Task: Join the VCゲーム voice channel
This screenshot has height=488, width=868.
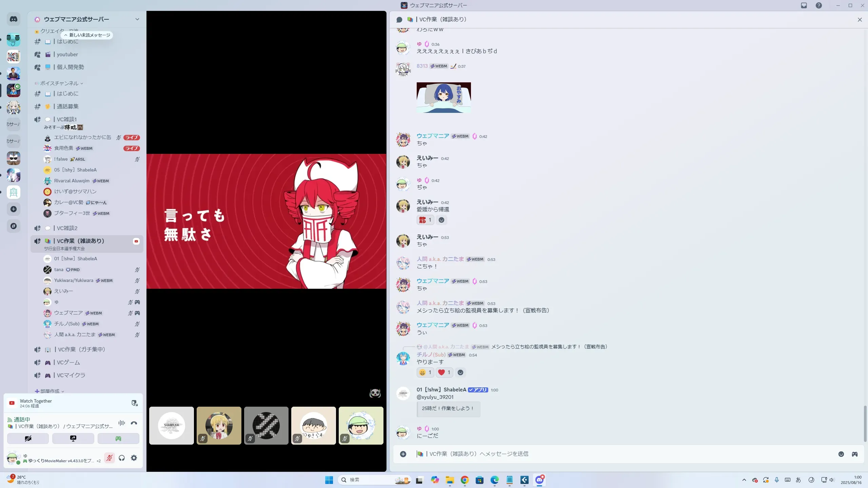Action: point(68,363)
